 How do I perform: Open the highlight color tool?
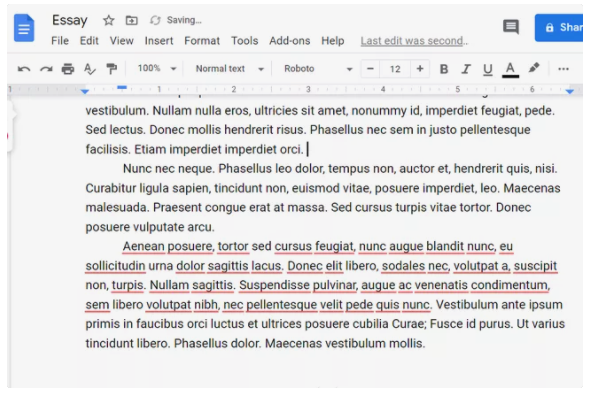pyautogui.click(x=534, y=68)
